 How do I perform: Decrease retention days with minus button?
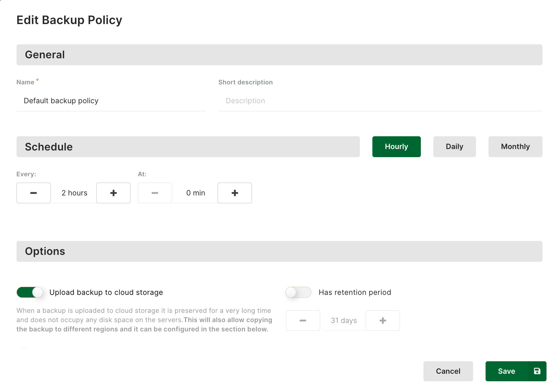[x=303, y=320]
